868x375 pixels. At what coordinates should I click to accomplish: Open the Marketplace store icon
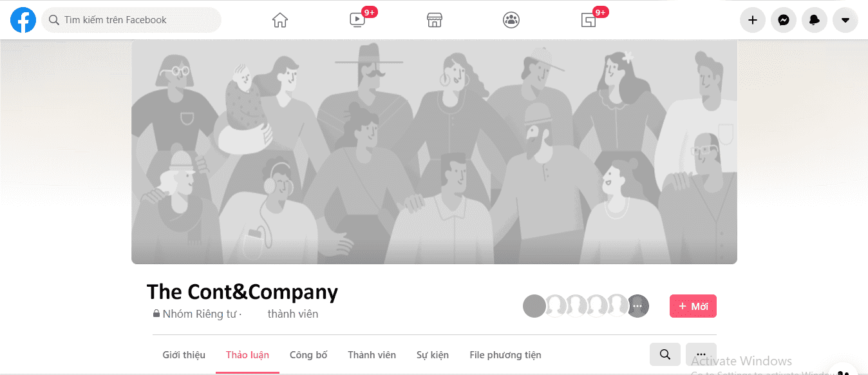pos(435,20)
